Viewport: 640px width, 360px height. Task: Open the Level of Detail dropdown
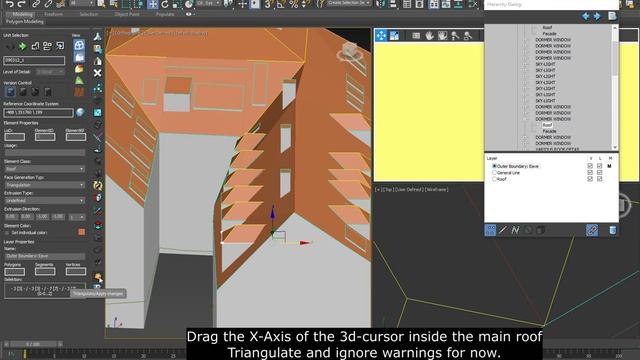[50, 72]
